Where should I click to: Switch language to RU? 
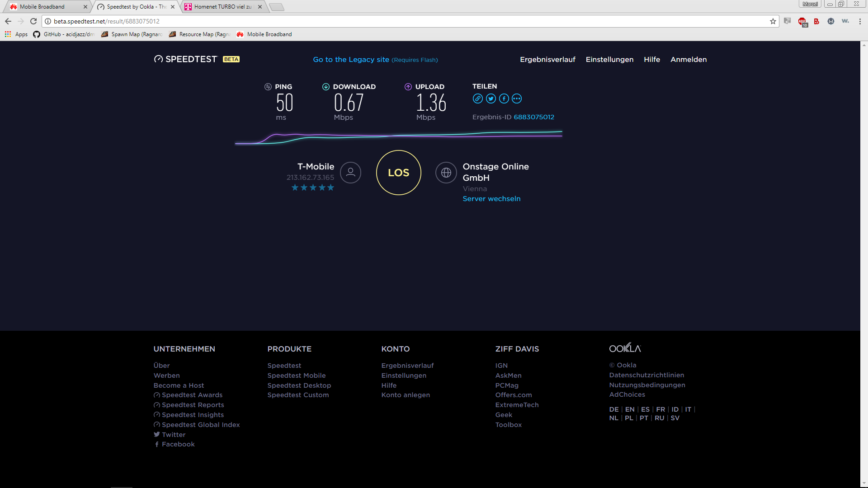pyautogui.click(x=659, y=418)
